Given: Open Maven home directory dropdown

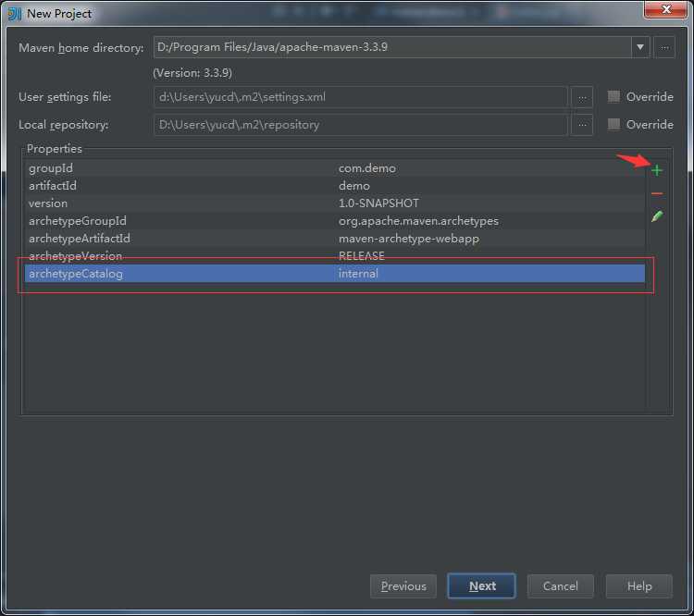Looking at the screenshot, I should click(x=640, y=47).
